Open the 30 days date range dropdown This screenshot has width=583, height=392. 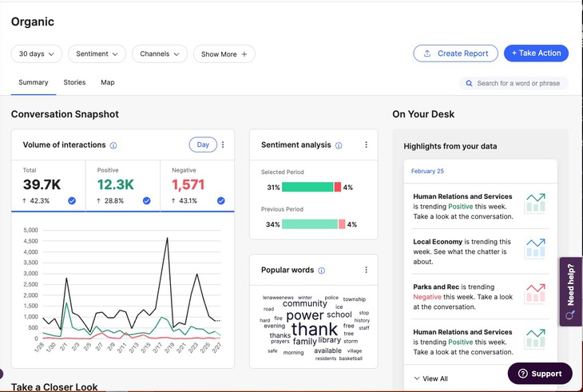click(x=36, y=53)
